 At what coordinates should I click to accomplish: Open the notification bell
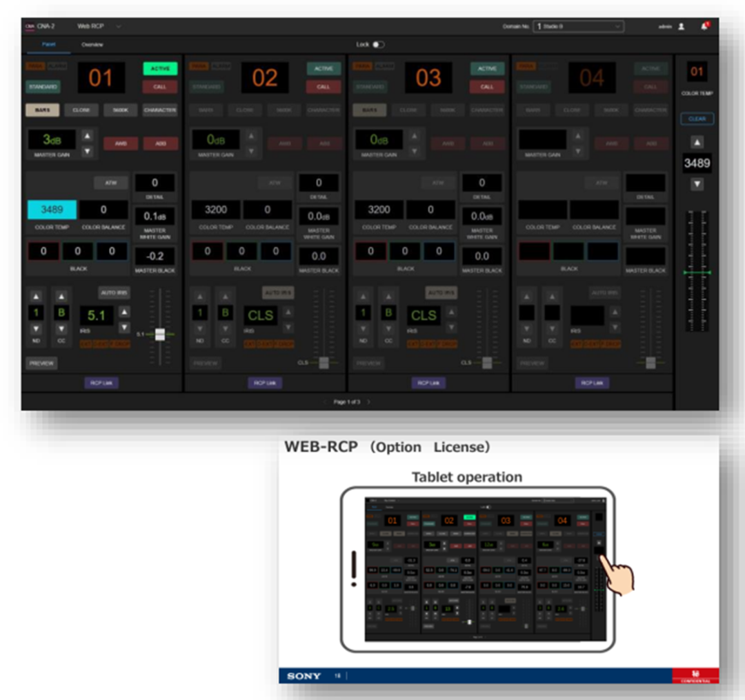pyautogui.click(x=704, y=26)
